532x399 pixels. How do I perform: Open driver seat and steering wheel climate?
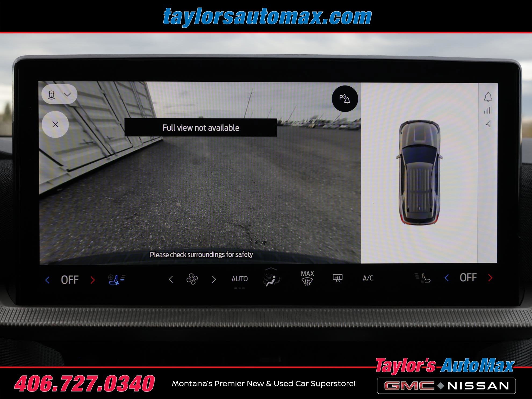click(x=116, y=279)
